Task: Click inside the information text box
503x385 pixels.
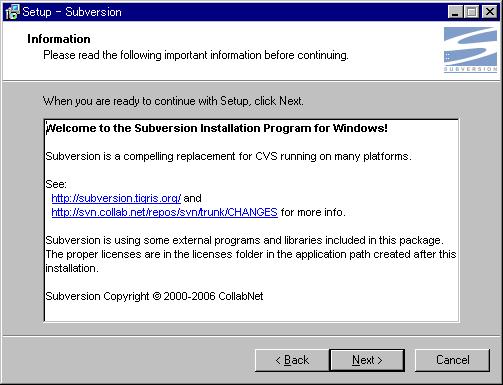Action: click(251, 220)
